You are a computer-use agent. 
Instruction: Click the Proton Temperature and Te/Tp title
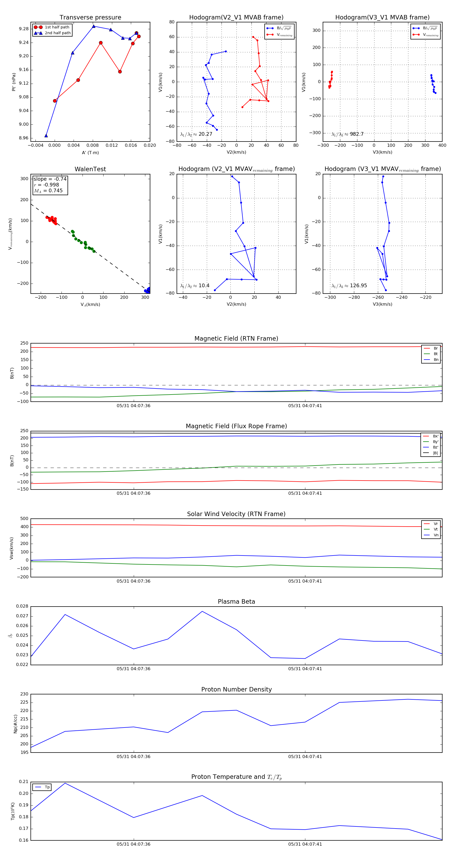236,777
